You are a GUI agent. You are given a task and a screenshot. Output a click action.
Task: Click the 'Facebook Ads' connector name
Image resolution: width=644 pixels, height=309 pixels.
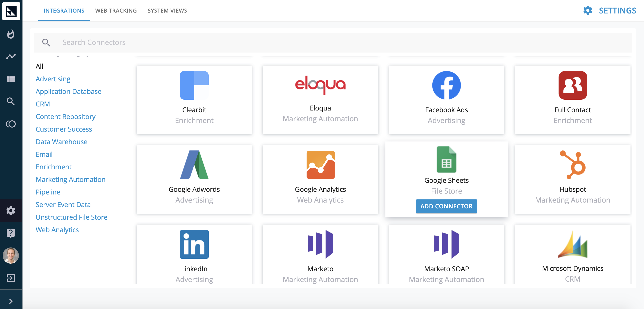[x=446, y=110]
